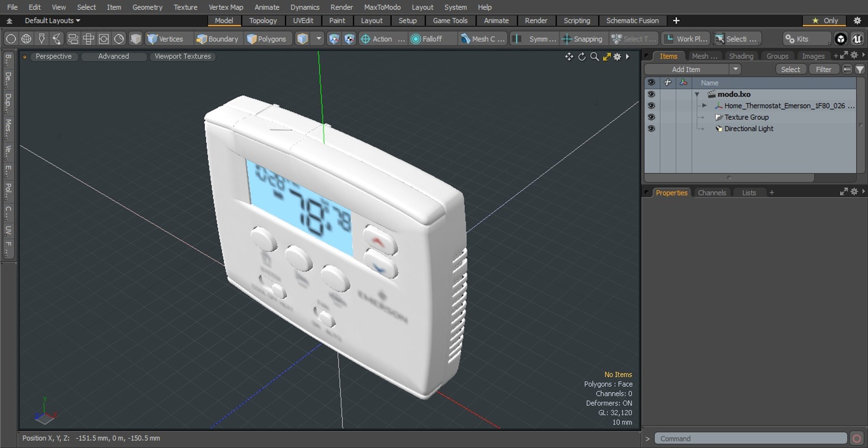Click the Command input field
The height and width of the screenshot is (448, 868).
[750, 439]
